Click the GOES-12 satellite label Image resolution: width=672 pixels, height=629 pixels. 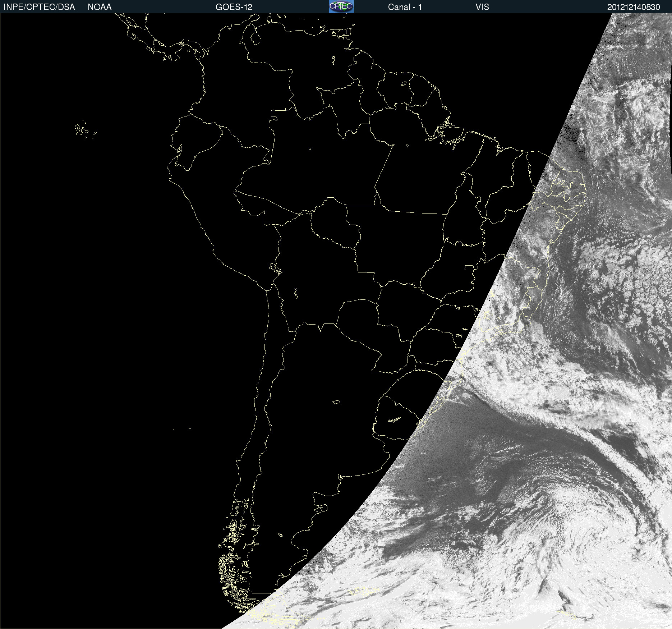tap(234, 7)
